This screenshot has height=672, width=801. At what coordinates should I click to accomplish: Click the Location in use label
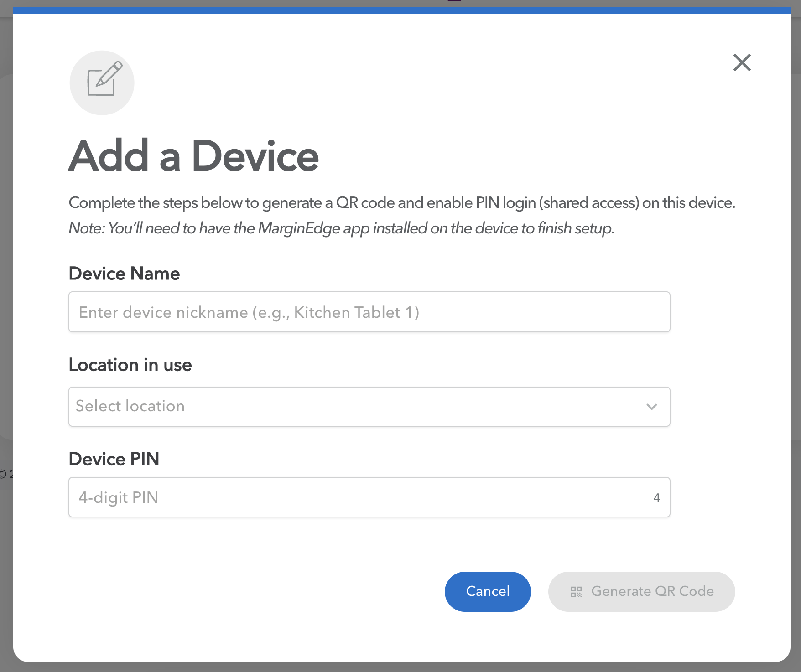pos(130,365)
